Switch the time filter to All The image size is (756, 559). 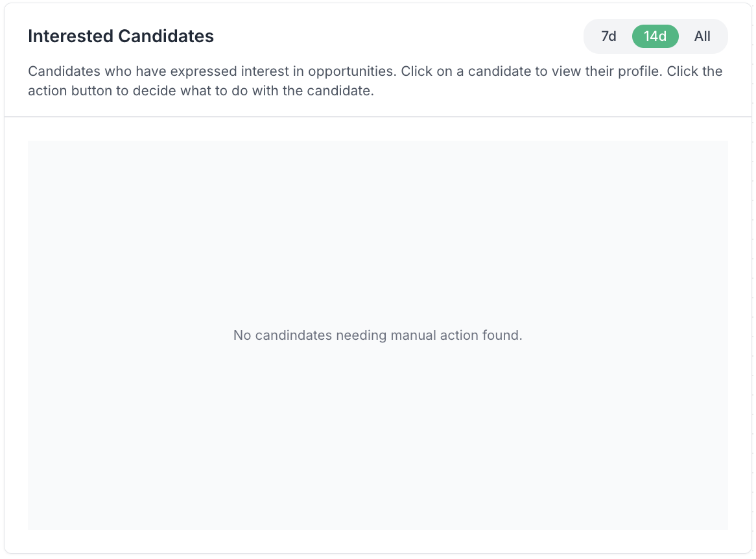coord(702,36)
